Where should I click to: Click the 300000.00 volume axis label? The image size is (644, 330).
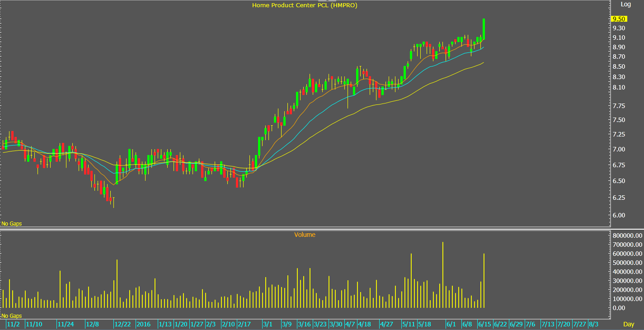point(627,281)
